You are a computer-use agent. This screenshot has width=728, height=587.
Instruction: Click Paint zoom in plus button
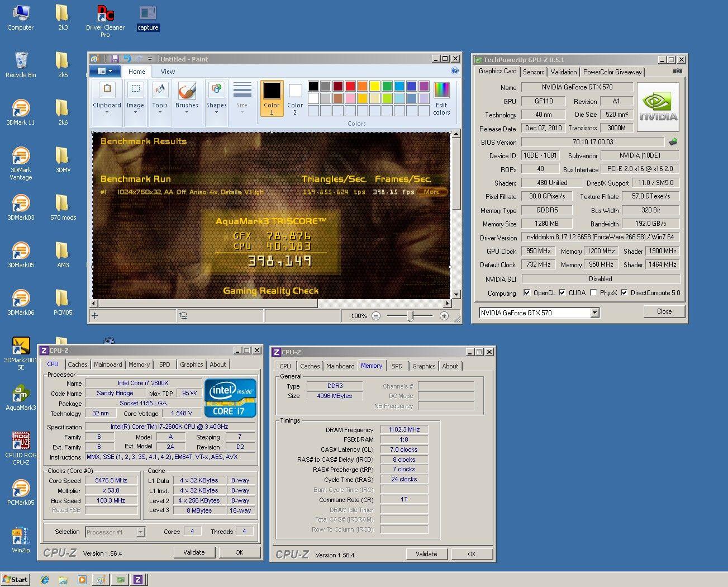tap(444, 316)
